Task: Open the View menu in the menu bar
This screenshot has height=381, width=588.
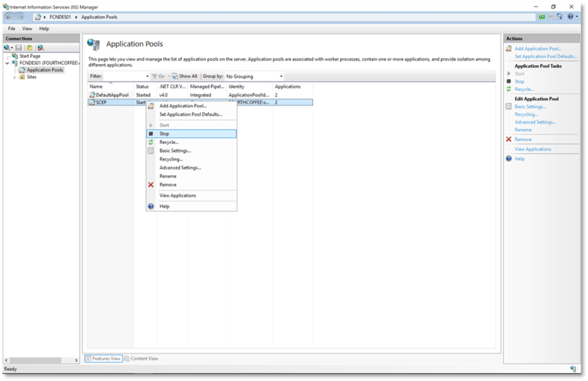Action: click(x=27, y=28)
